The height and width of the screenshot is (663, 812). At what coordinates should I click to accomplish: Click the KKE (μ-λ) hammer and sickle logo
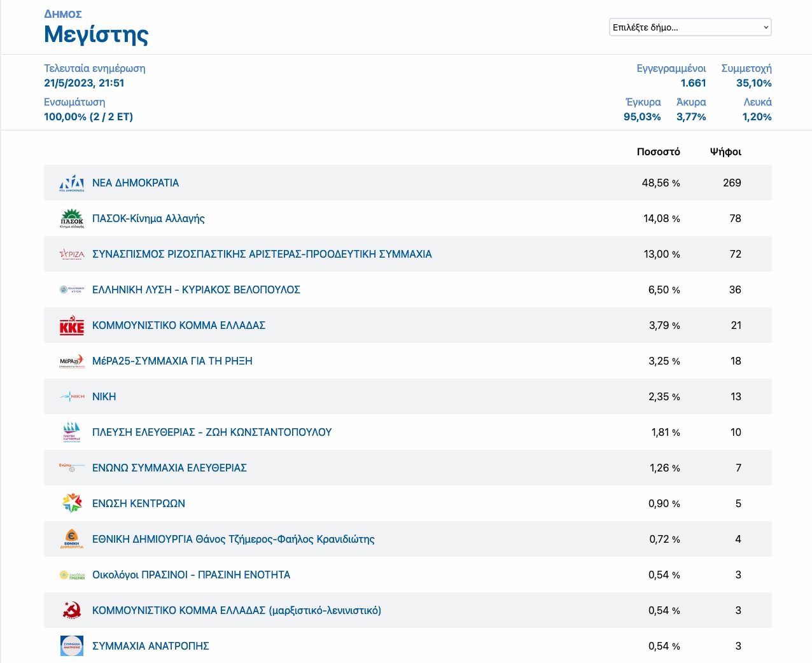click(72, 610)
